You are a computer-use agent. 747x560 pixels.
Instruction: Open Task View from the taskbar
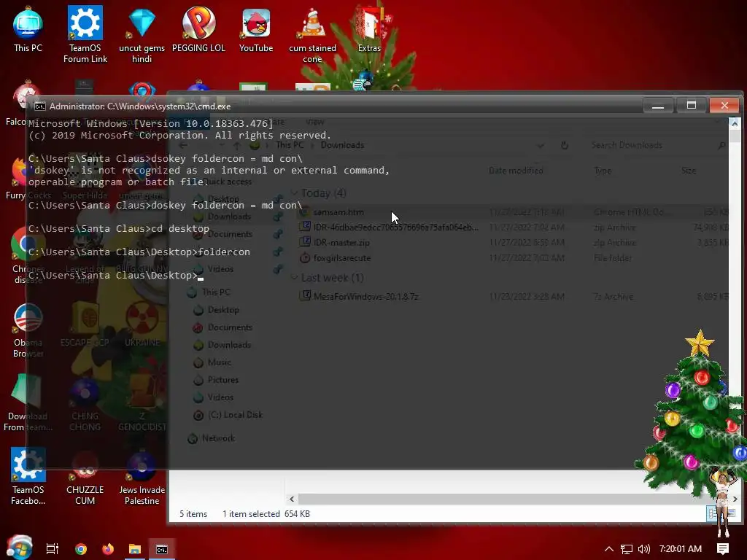click(x=53, y=548)
